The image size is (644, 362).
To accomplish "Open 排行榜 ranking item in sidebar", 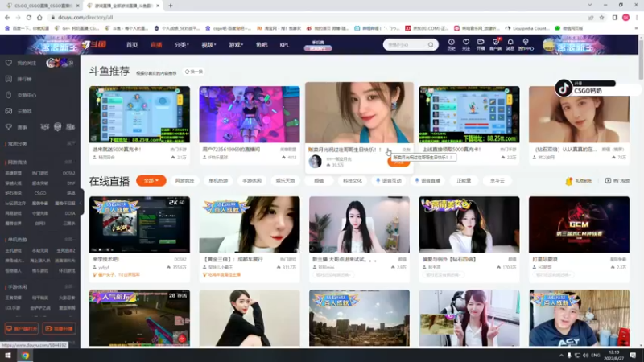I will click(19, 79).
